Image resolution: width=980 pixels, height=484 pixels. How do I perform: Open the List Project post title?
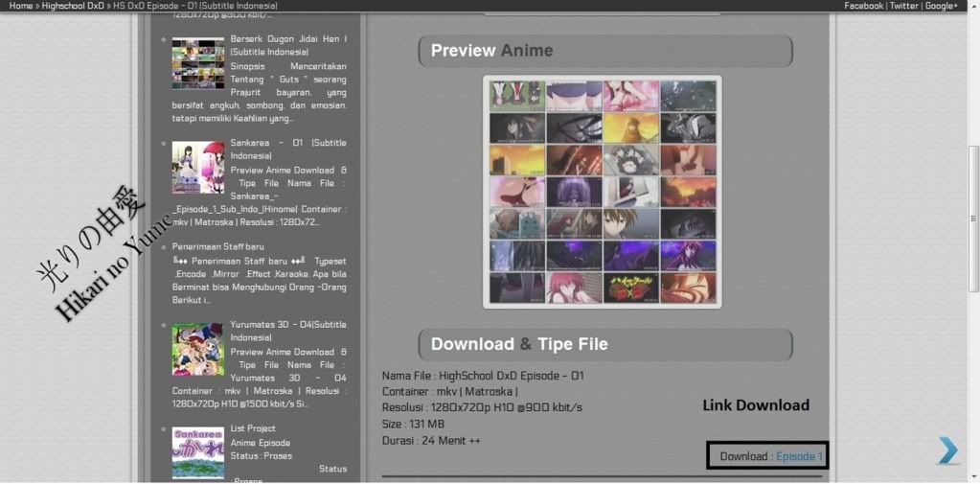coord(253,428)
